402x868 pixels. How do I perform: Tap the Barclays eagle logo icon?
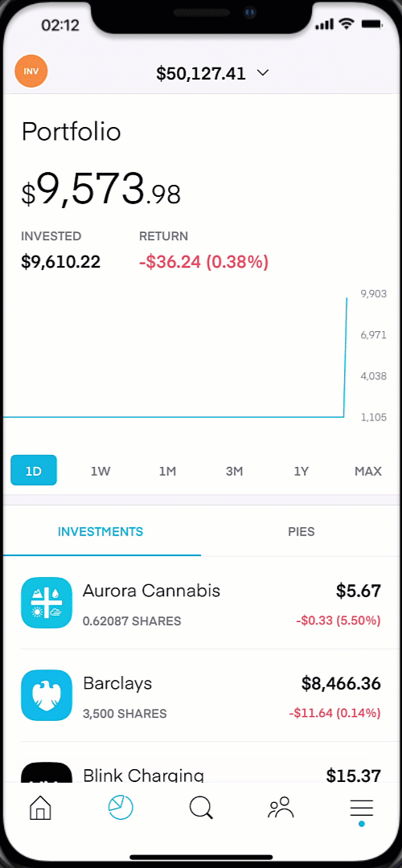pyautogui.click(x=47, y=695)
